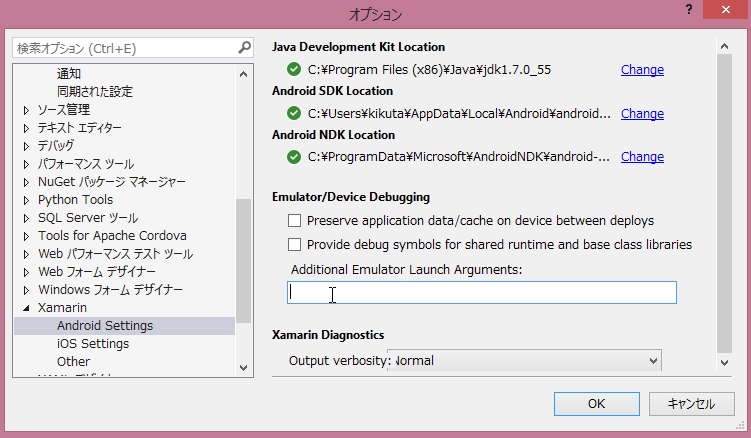The height and width of the screenshot is (438, 751).
Task: Expand the Python Tools node
Action: point(26,200)
